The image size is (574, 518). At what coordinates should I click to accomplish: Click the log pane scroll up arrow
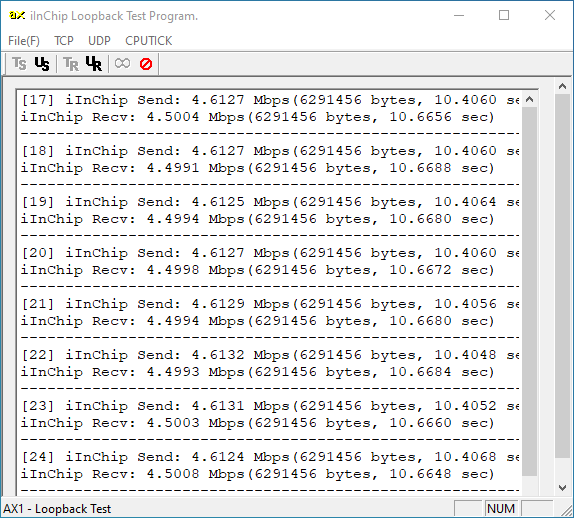click(529, 99)
